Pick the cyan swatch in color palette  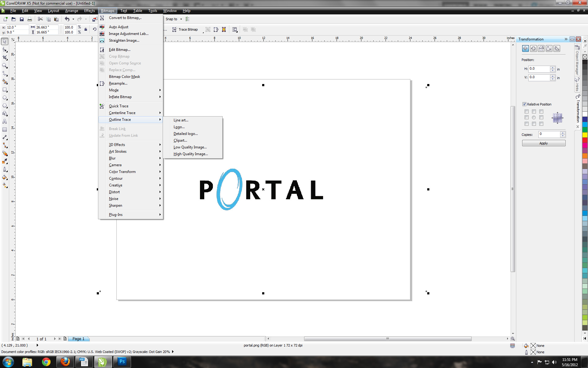point(585,125)
